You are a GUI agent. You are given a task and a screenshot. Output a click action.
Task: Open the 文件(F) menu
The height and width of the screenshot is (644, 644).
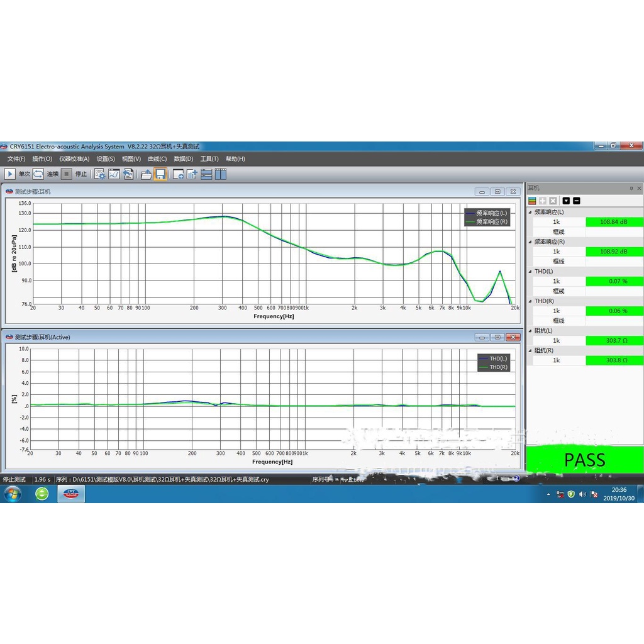point(16,159)
